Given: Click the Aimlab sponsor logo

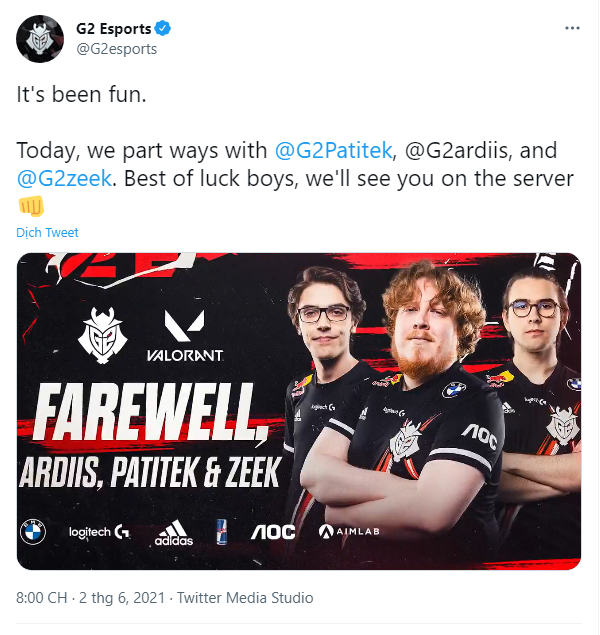Looking at the screenshot, I should [x=349, y=531].
